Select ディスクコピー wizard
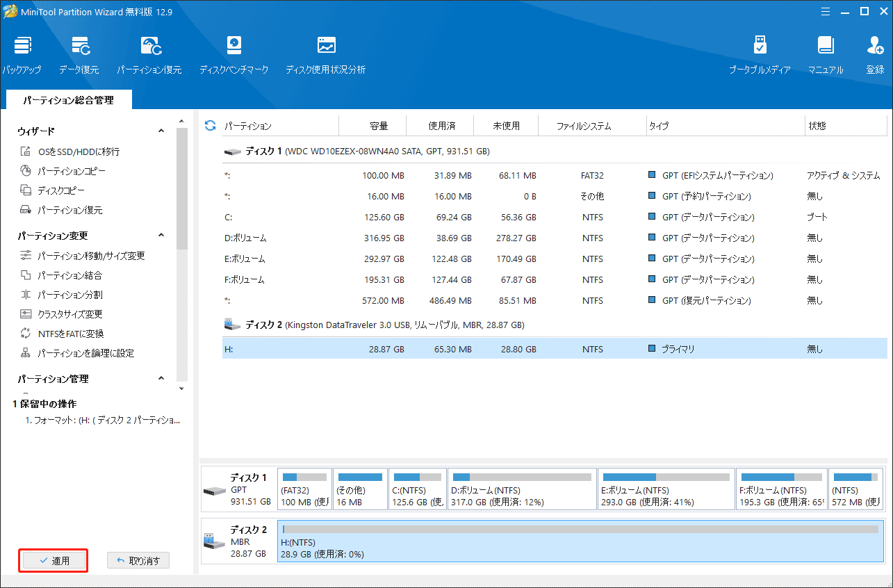Screen dimensions: 893x588 (52, 190)
